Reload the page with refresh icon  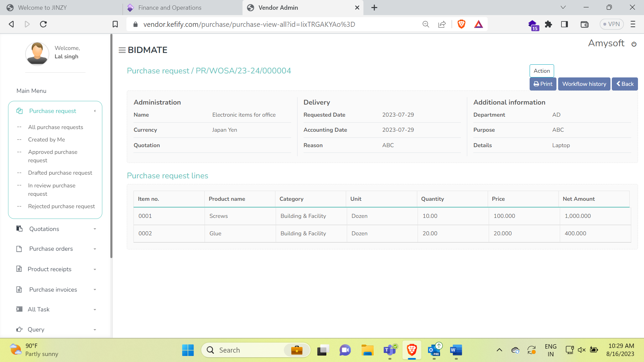click(43, 24)
